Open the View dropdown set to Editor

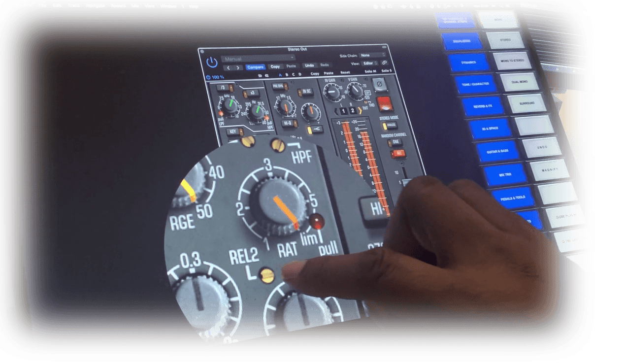click(x=370, y=63)
